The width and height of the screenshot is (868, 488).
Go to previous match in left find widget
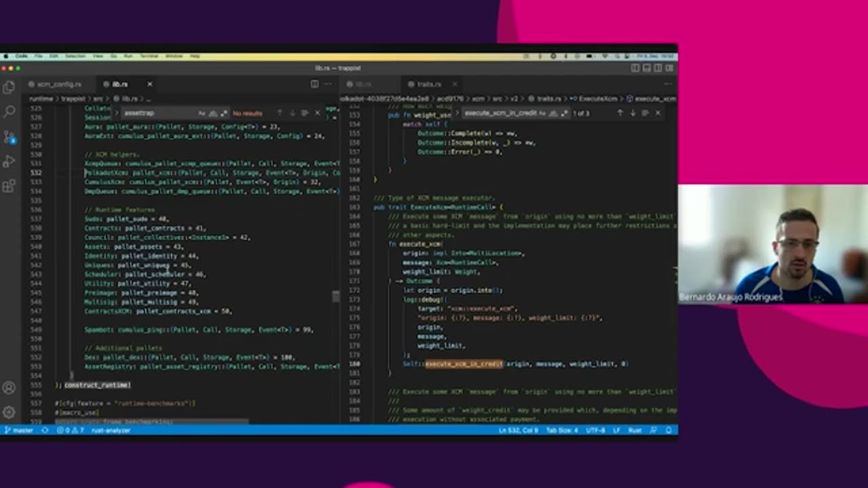(279, 113)
